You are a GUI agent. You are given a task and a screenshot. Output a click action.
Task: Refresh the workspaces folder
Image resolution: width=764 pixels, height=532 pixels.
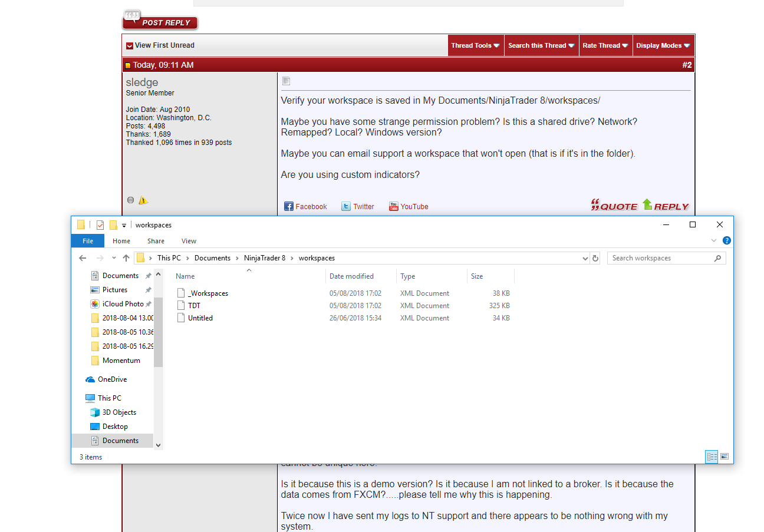coord(595,258)
